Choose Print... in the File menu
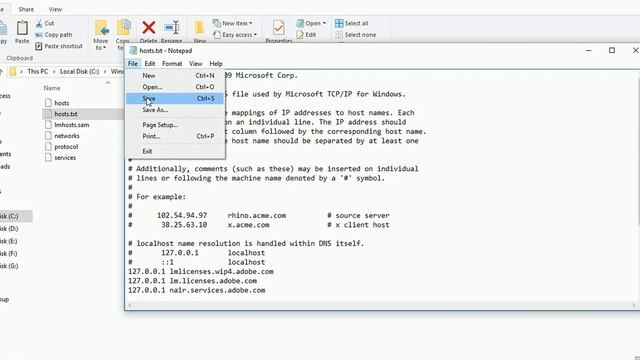 (175, 136)
